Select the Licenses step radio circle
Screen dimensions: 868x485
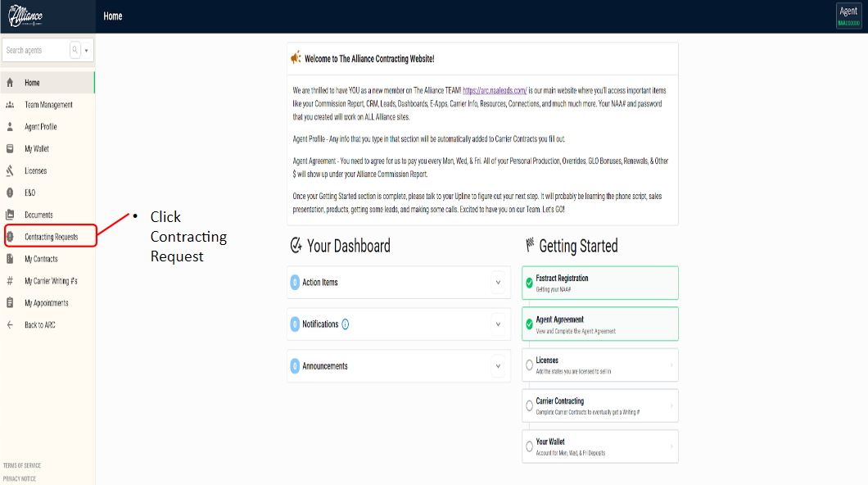click(530, 365)
